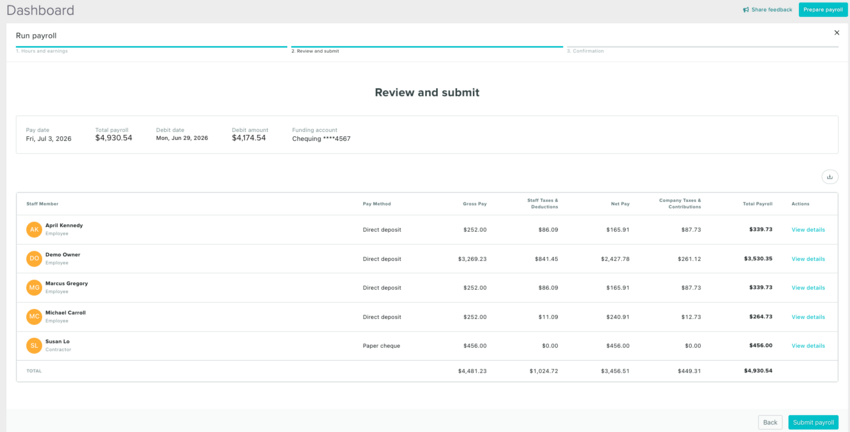
Task: View details for Demo Owner
Action: pyautogui.click(x=808, y=259)
